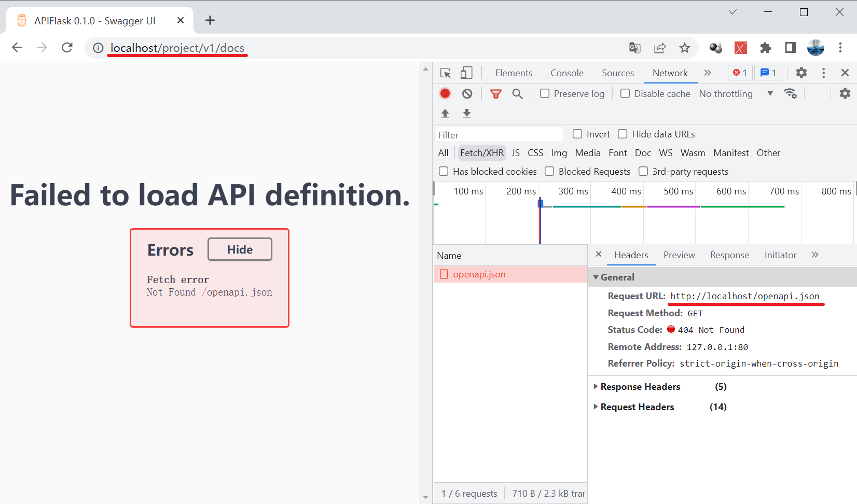Open the Preview tab for openapi.json
The image size is (857, 504).
[x=679, y=255]
